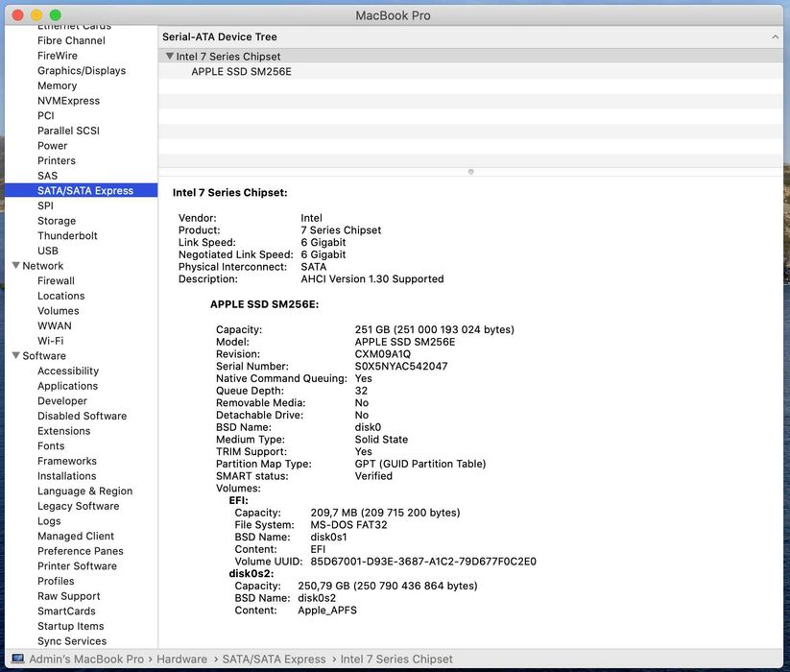Select Extensions in sidebar
The width and height of the screenshot is (790, 672).
(x=64, y=431)
